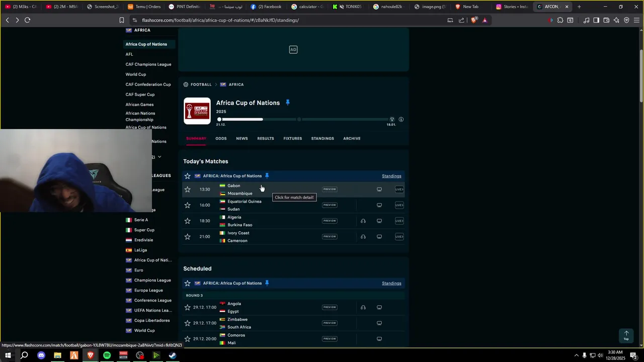Open the browser hamburger menu
Viewport: 644px width, 362px height.
636,20
